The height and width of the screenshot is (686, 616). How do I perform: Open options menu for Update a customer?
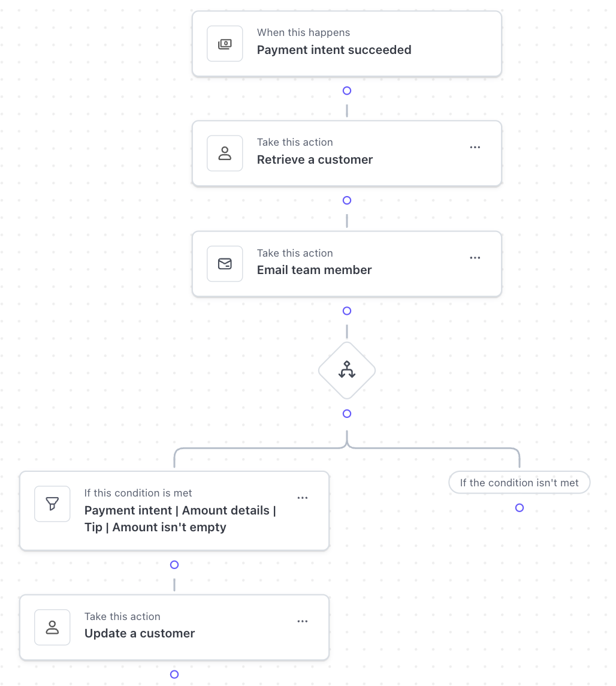click(x=303, y=621)
